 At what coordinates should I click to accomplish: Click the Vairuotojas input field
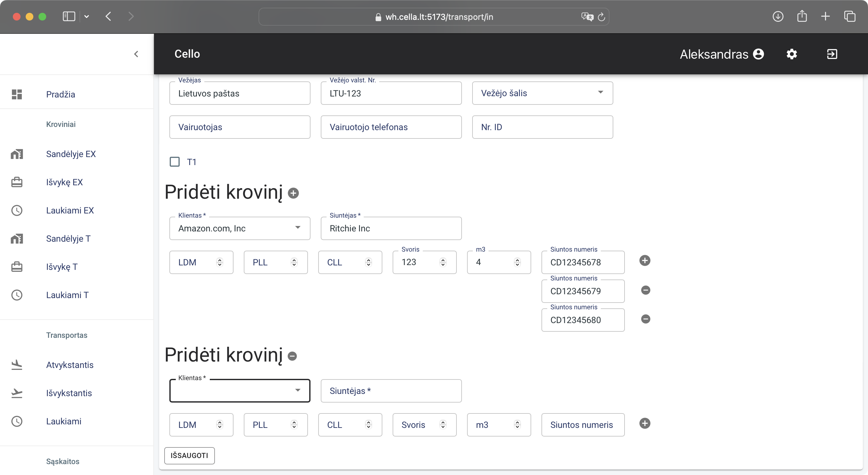point(240,127)
